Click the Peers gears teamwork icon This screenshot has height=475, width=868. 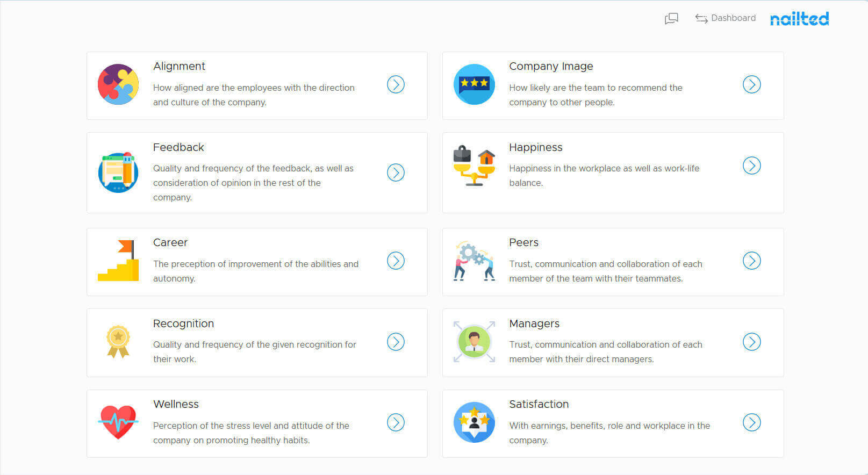pyautogui.click(x=474, y=261)
